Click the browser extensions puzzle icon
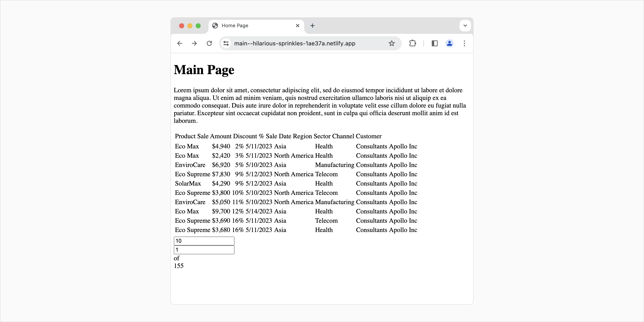The width and height of the screenshot is (644, 322). tap(412, 43)
